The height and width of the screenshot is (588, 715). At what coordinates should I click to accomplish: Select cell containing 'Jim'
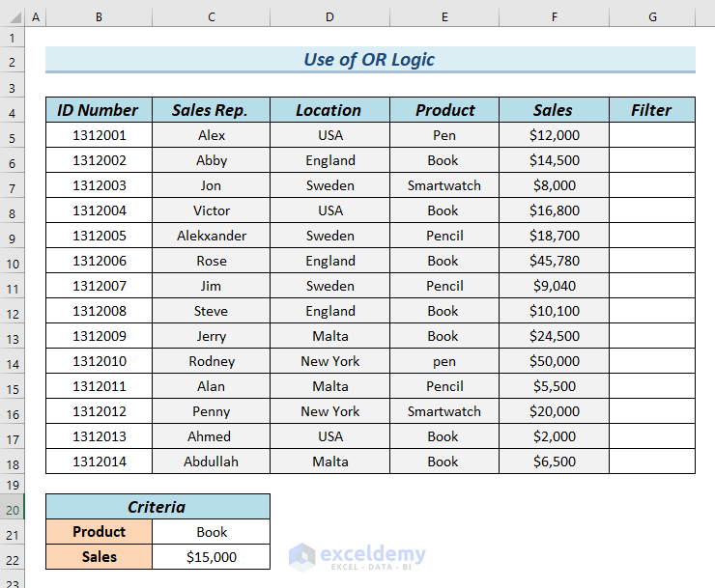[x=212, y=286]
